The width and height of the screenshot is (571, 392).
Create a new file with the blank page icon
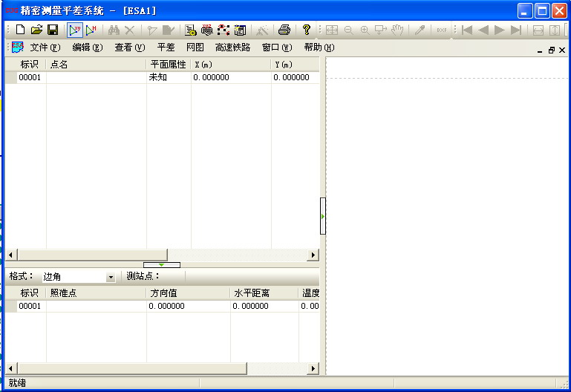20,30
